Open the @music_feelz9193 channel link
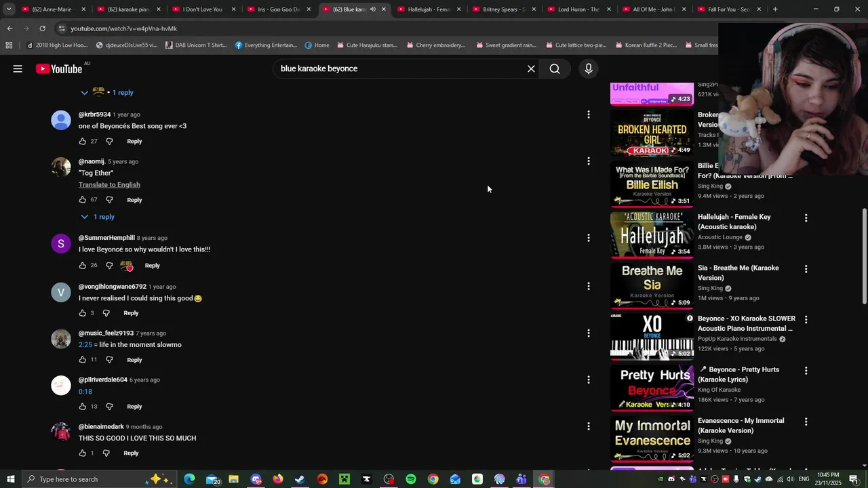Viewport: 868px width, 488px height. 106,333
